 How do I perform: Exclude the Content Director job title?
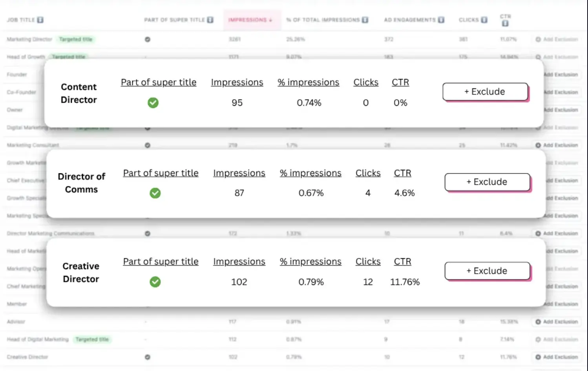click(x=485, y=92)
